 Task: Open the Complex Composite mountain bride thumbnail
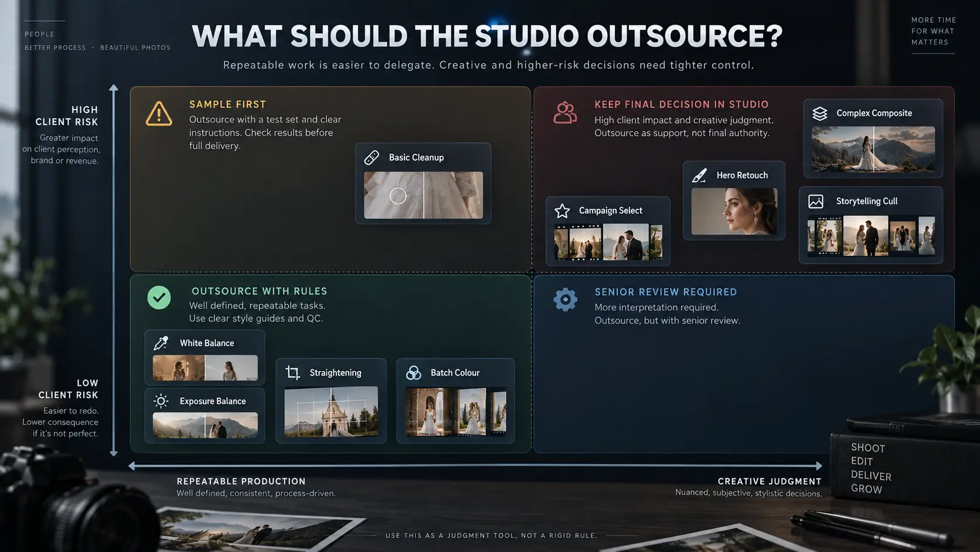pos(873,149)
